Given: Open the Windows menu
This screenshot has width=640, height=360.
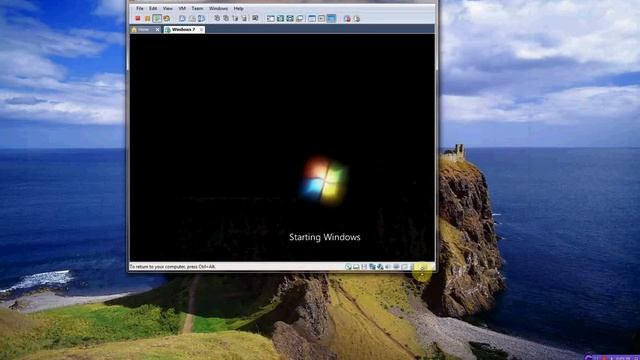Looking at the screenshot, I should pos(218,8).
